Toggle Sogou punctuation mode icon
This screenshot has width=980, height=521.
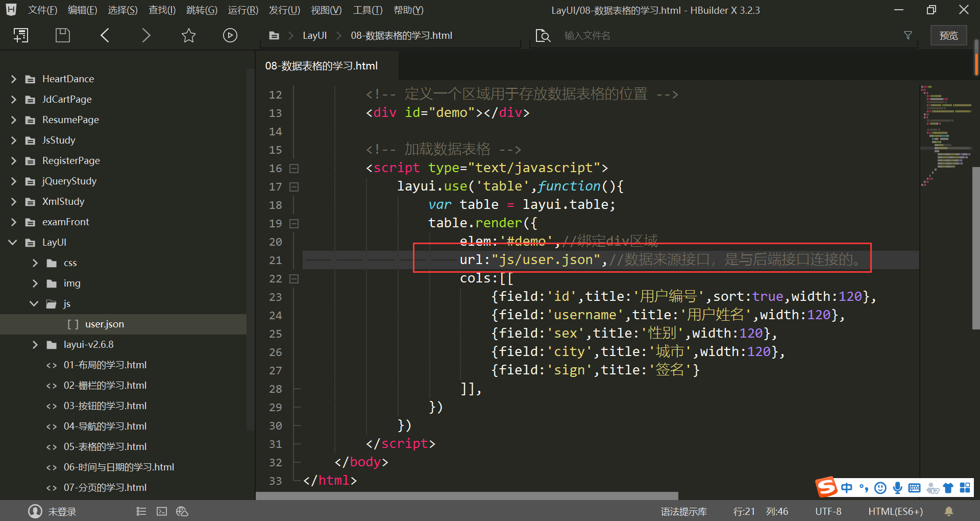(x=864, y=488)
